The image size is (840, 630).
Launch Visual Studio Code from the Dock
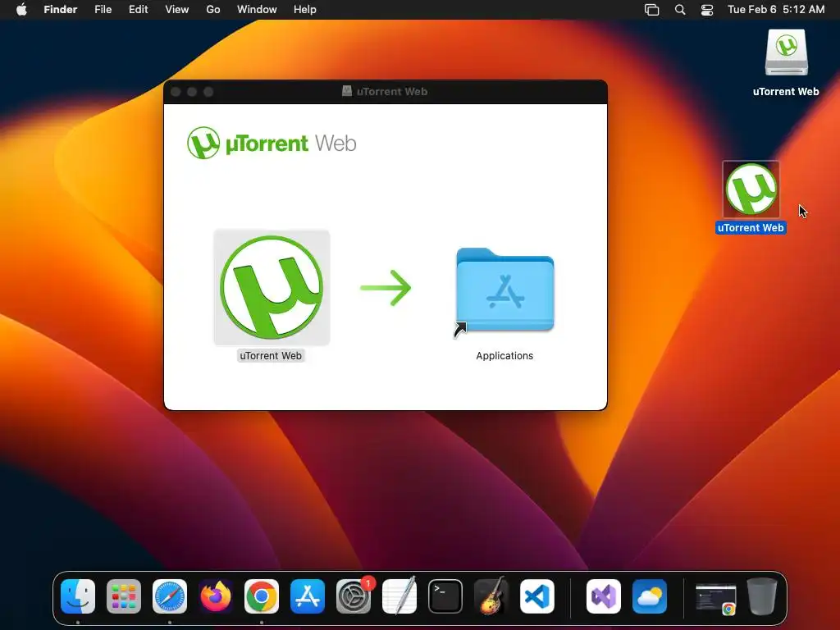[x=537, y=596]
